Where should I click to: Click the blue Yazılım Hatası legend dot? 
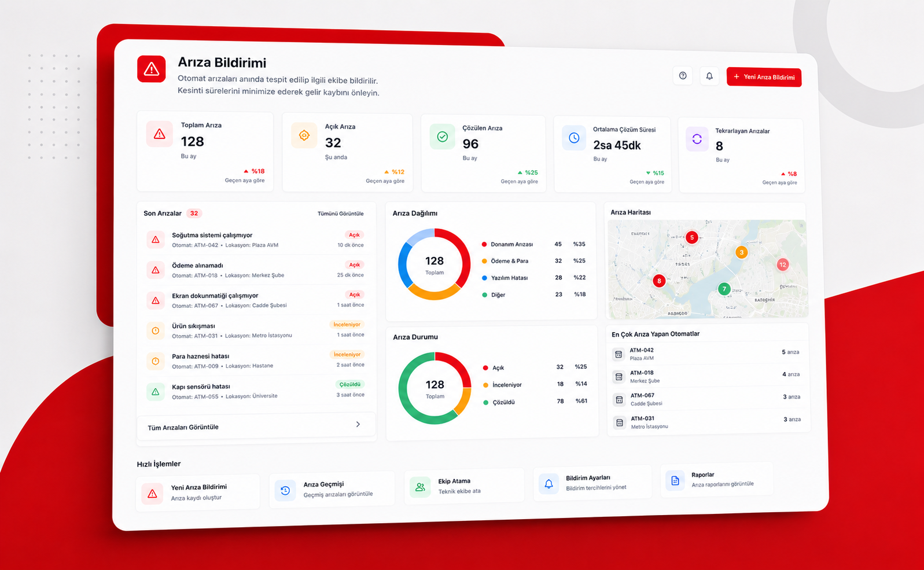point(484,278)
